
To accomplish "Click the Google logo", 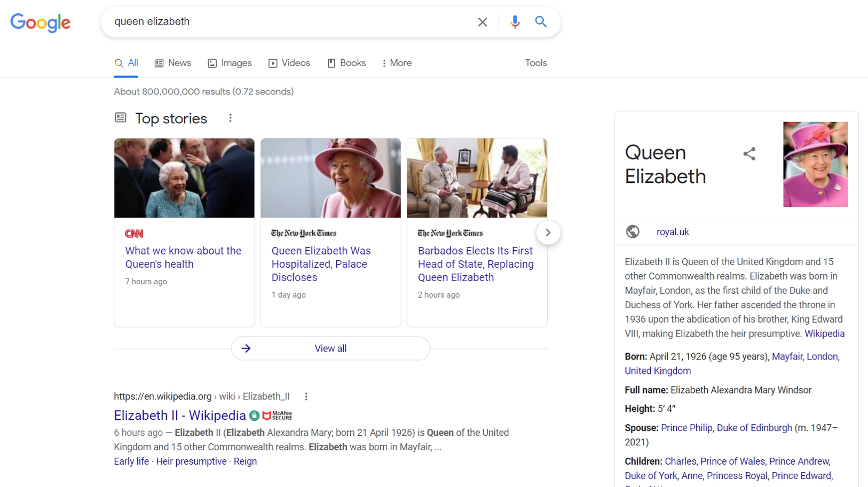I will pyautogui.click(x=40, y=22).
